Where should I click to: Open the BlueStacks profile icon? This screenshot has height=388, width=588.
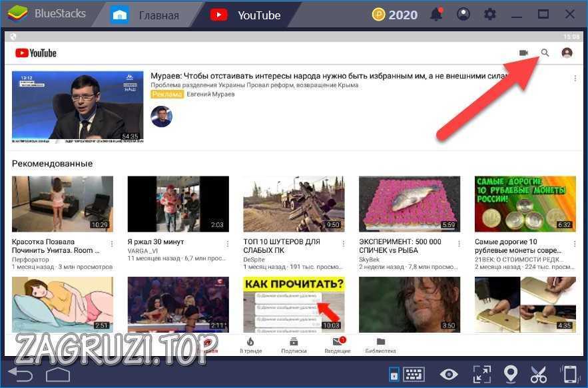coord(463,14)
